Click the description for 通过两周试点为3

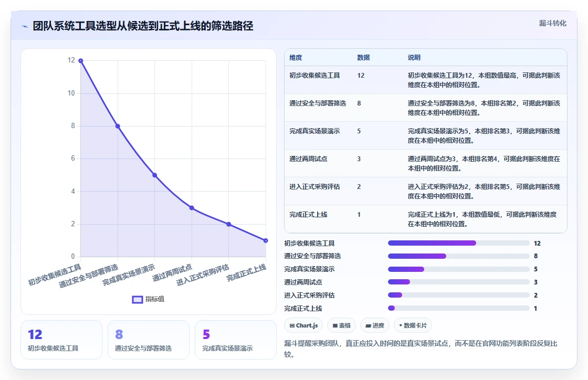484,163
